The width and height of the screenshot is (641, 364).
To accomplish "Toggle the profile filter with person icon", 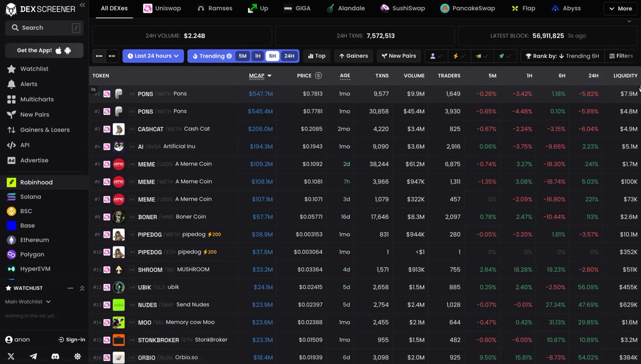I will pyautogui.click(x=435, y=56).
